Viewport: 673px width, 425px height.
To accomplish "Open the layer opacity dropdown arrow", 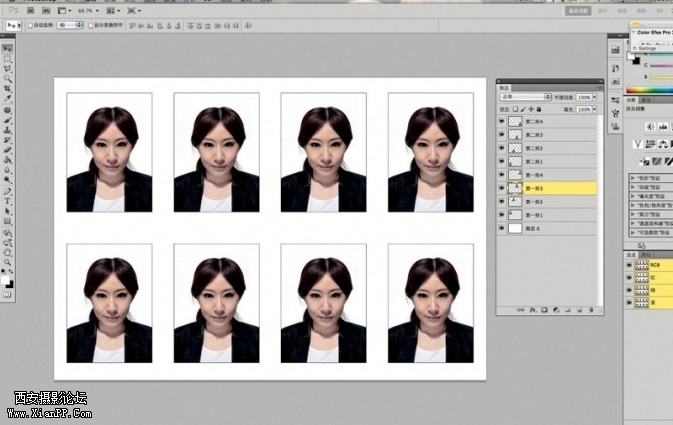I will pyautogui.click(x=596, y=97).
